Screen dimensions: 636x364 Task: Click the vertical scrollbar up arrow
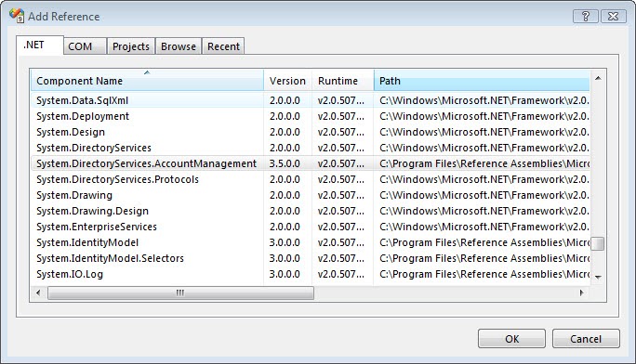[598, 78]
